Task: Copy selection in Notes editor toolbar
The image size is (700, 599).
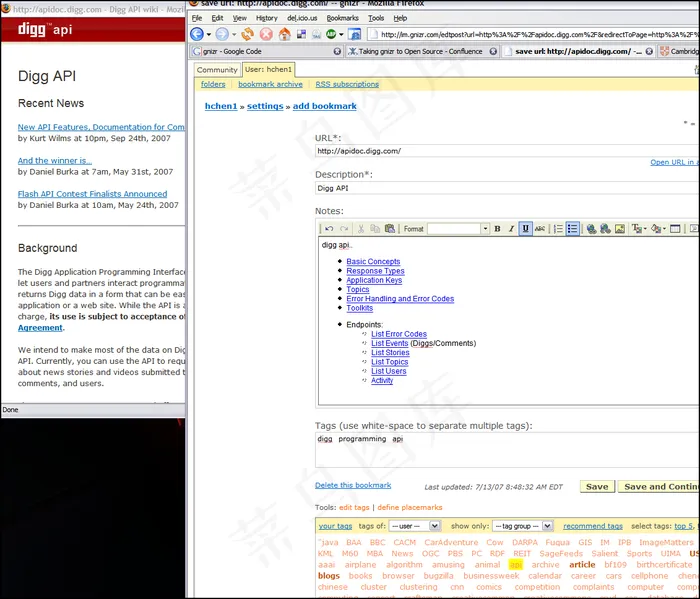Action: coord(375,229)
